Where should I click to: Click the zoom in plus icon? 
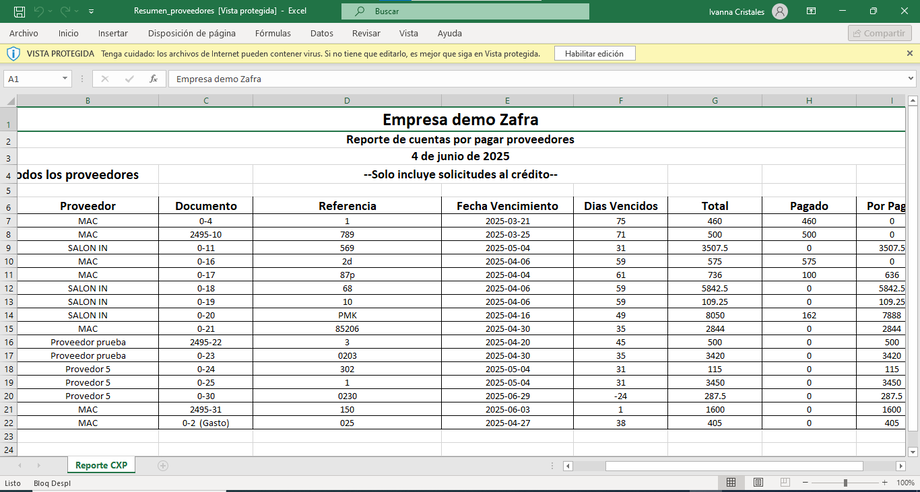[x=885, y=483]
